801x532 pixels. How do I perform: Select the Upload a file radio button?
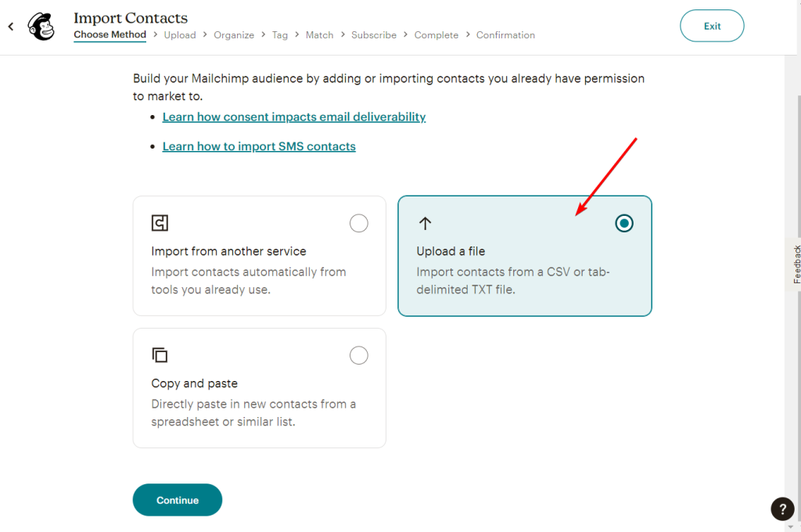pos(623,223)
